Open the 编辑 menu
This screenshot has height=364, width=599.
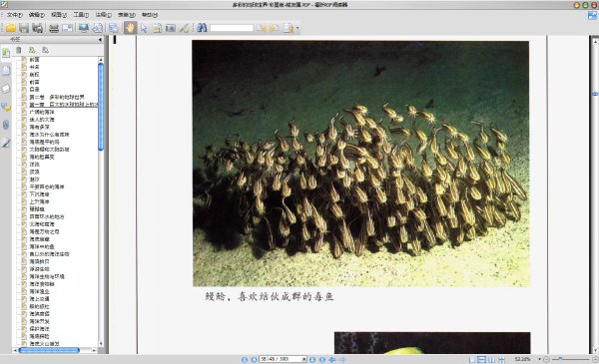(37, 15)
